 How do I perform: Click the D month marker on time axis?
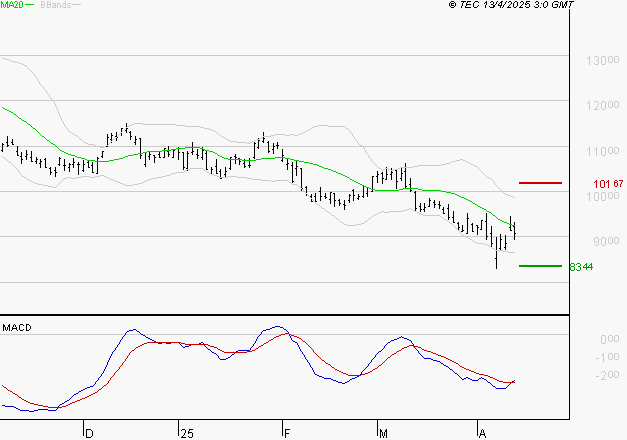click(x=89, y=433)
